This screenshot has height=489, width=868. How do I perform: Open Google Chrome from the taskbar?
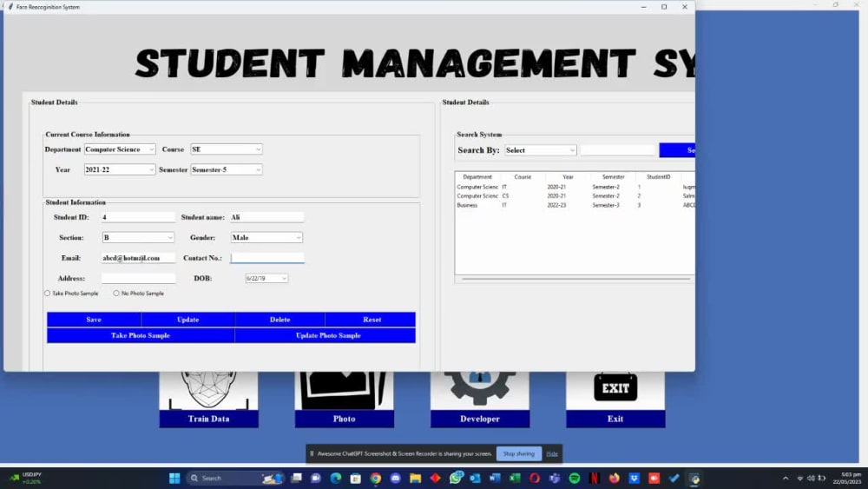(x=375, y=478)
